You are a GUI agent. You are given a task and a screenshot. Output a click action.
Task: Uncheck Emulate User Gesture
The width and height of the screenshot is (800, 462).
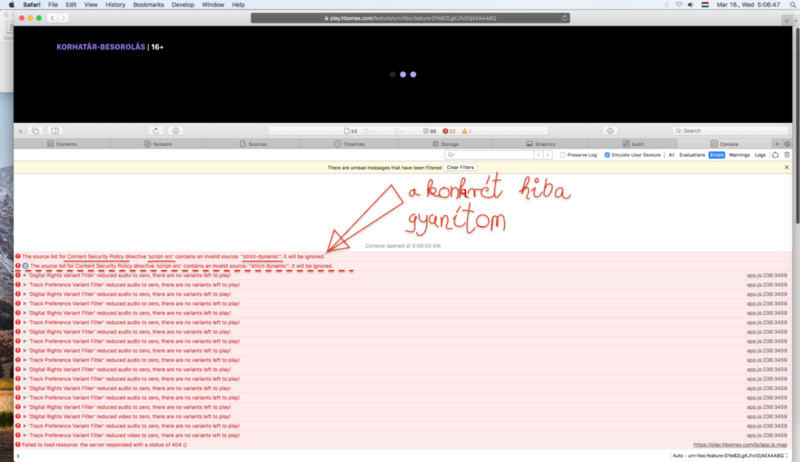pos(607,155)
